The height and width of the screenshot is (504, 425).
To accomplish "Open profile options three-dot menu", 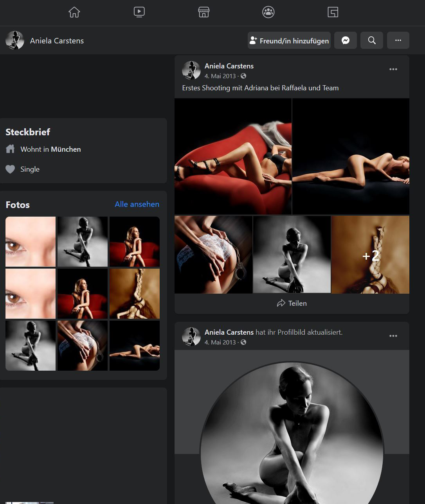I will point(398,40).
